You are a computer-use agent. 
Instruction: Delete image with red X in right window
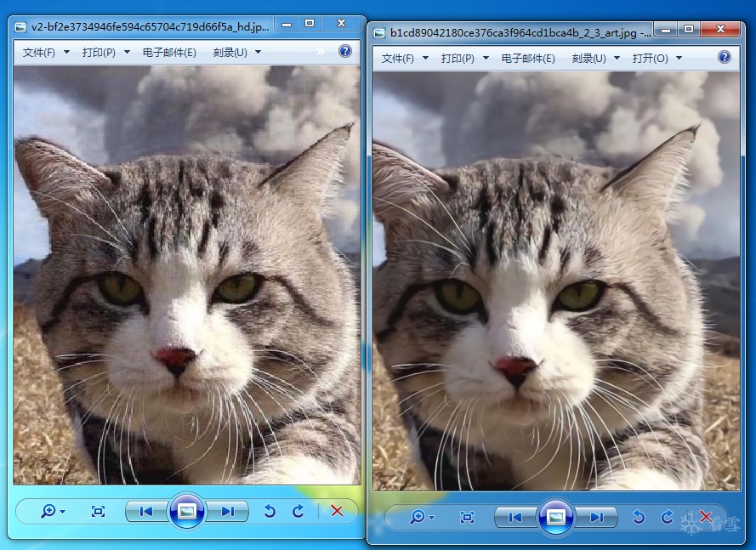pyautogui.click(x=707, y=517)
